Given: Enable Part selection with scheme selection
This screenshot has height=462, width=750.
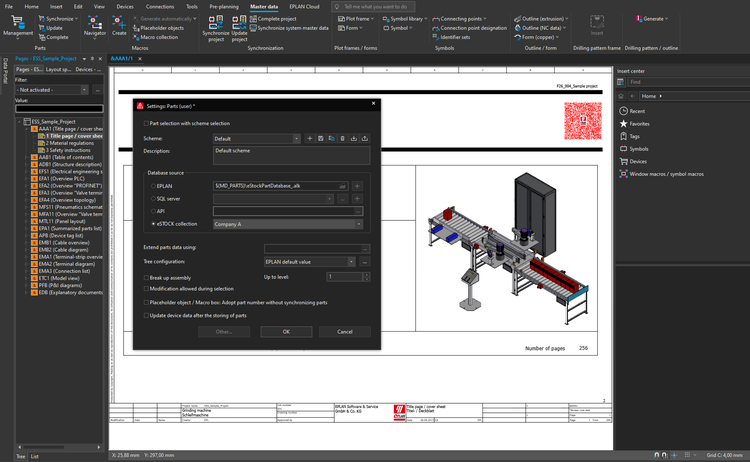Looking at the screenshot, I should (146, 123).
